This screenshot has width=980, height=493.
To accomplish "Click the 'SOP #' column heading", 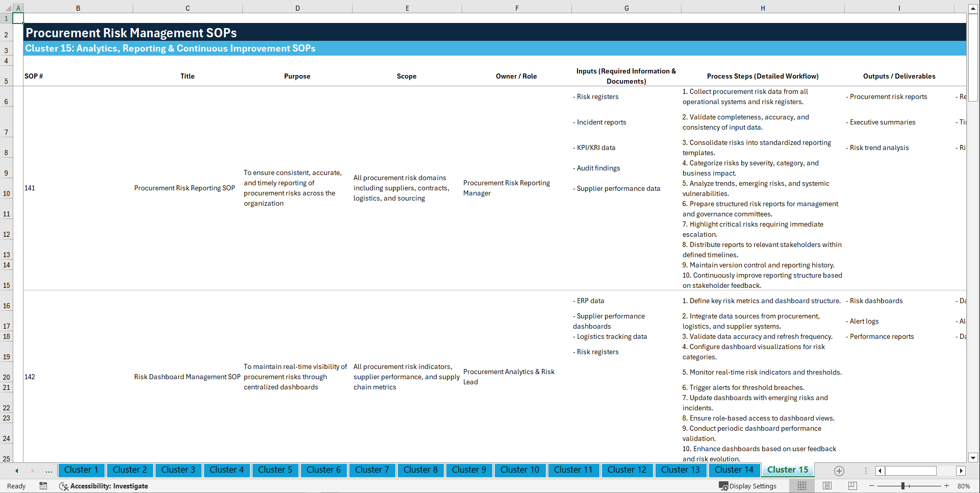I will (34, 76).
